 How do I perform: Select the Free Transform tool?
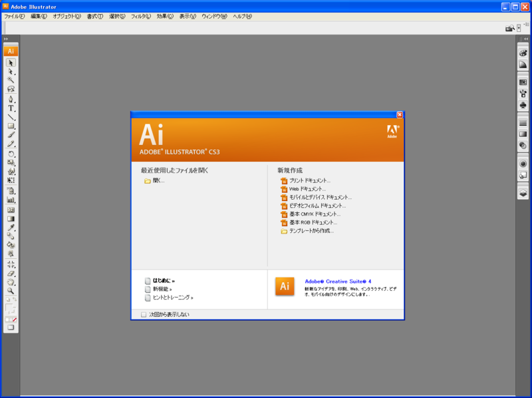click(x=11, y=180)
